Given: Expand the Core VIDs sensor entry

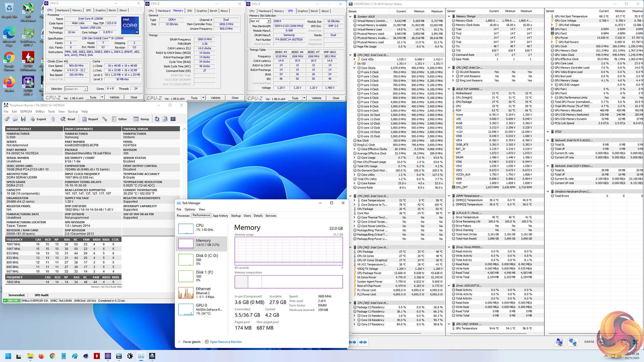Looking at the screenshot, I should [x=355, y=59].
